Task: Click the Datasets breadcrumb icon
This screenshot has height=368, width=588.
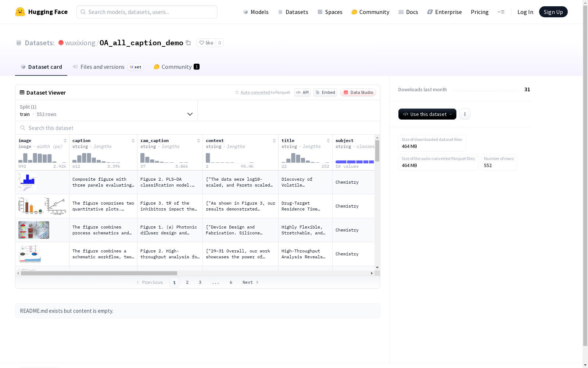Action: click(x=19, y=43)
